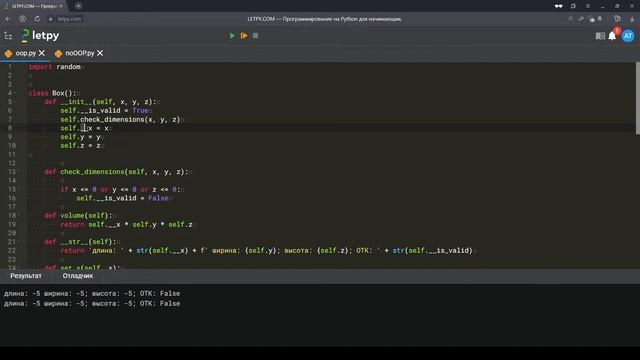
Task: Click 'self.y = y' line
Action: click(80, 137)
